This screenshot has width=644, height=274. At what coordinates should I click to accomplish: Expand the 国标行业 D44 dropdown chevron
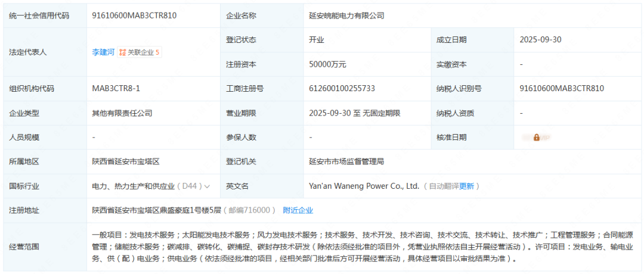click(x=207, y=186)
